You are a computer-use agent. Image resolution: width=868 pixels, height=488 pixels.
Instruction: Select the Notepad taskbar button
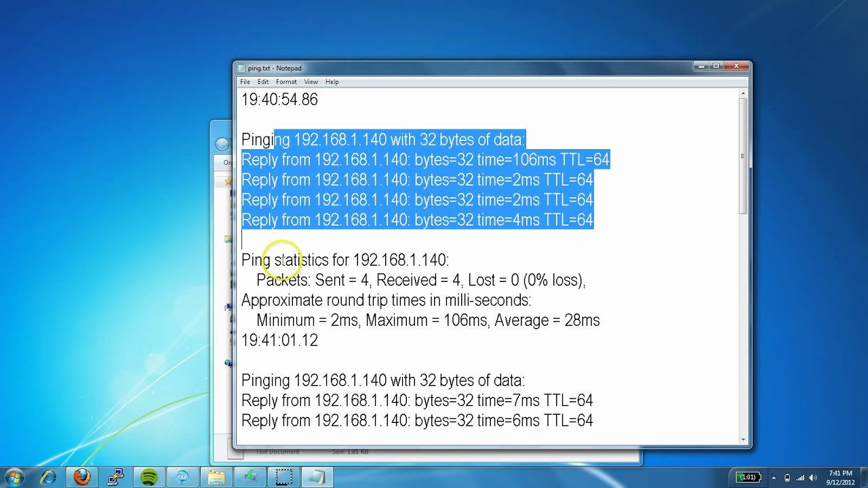coord(317,477)
